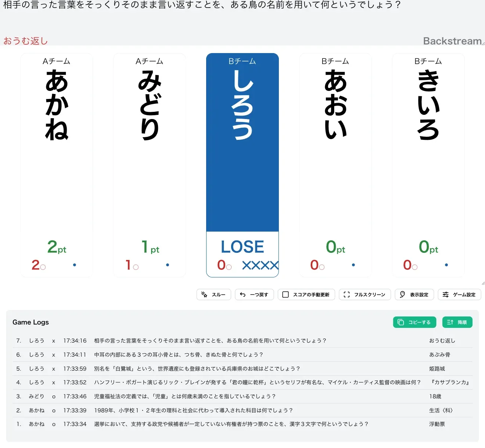Click log answer あぶみ骨

440,355
